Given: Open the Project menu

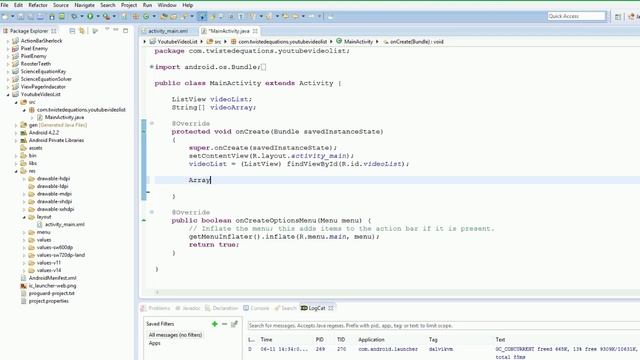Looking at the screenshot, I should pyautogui.click(x=129, y=5).
